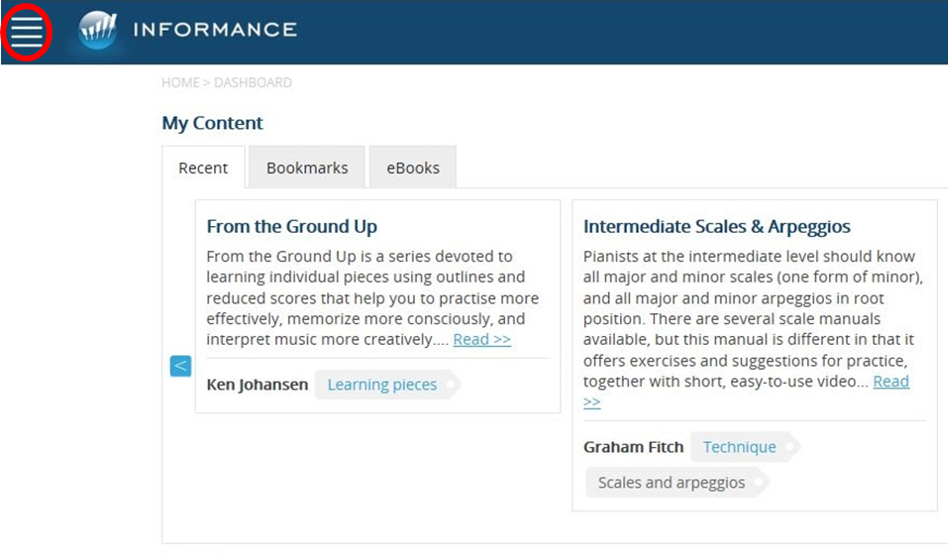Open Intermediate Scales & Arpeggios title
Image resolution: width=948 pixels, height=554 pixels.
(x=716, y=226)
